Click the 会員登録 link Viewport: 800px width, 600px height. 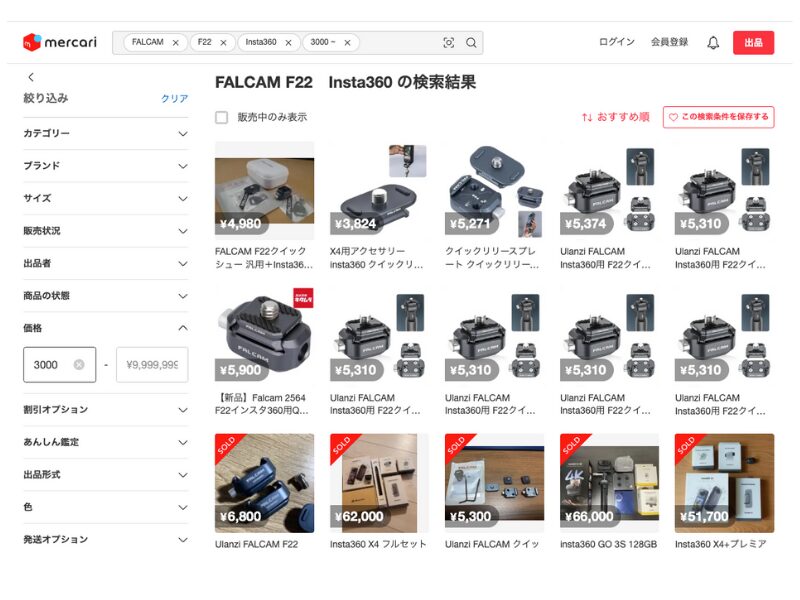pos(669,42)
